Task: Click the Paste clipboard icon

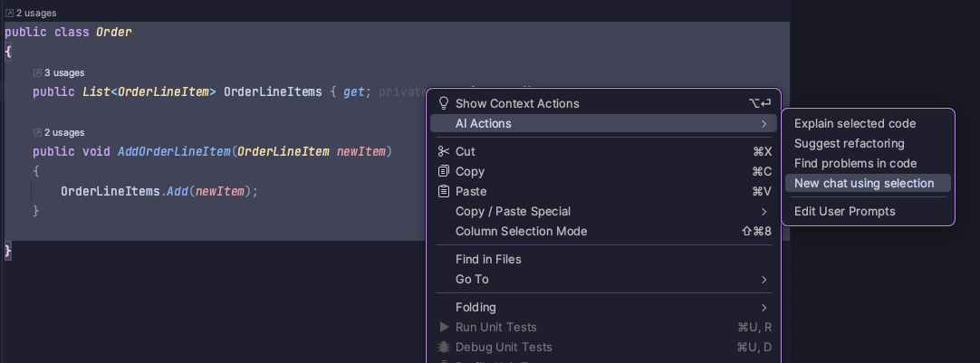Action: click(x=444, y=191)
